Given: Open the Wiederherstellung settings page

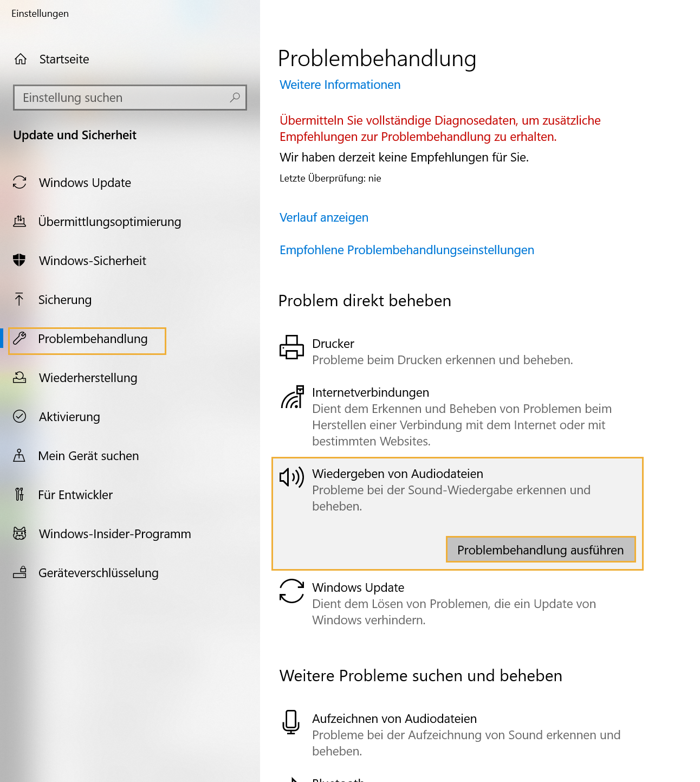Looking at the screenshot, I should tap(88, 378).
